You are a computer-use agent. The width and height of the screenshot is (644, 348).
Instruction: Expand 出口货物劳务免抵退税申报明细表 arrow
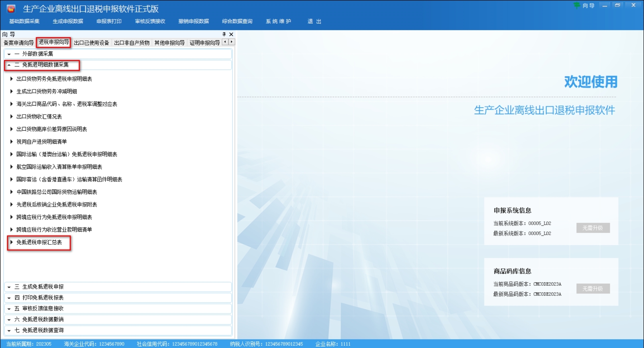pos(11,79)
